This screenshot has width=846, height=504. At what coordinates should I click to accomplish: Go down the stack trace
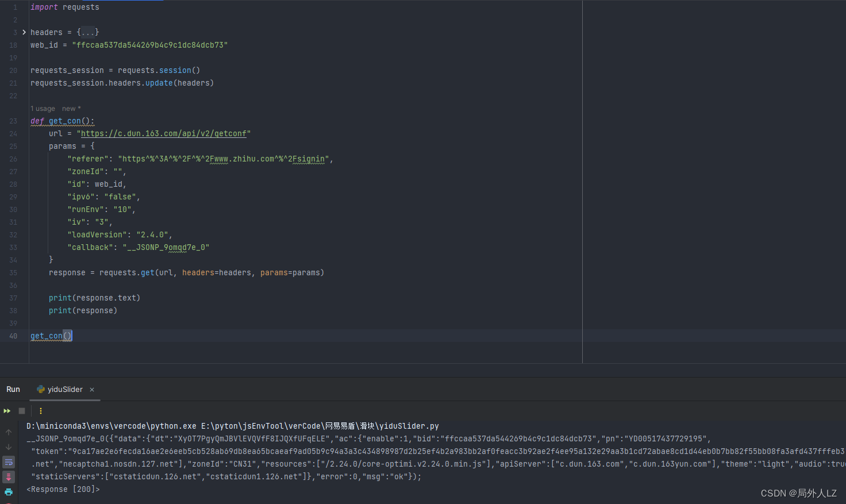click(x=9, y=447)
